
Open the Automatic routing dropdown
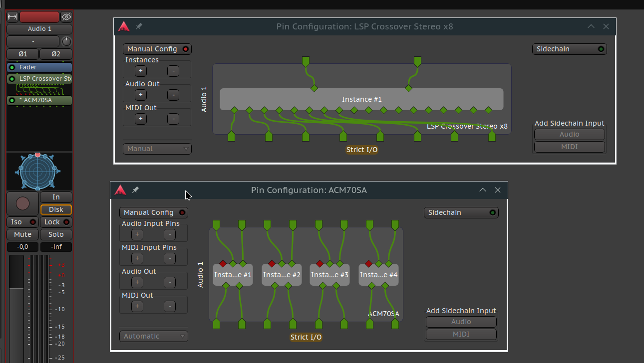tap(154, 336)
